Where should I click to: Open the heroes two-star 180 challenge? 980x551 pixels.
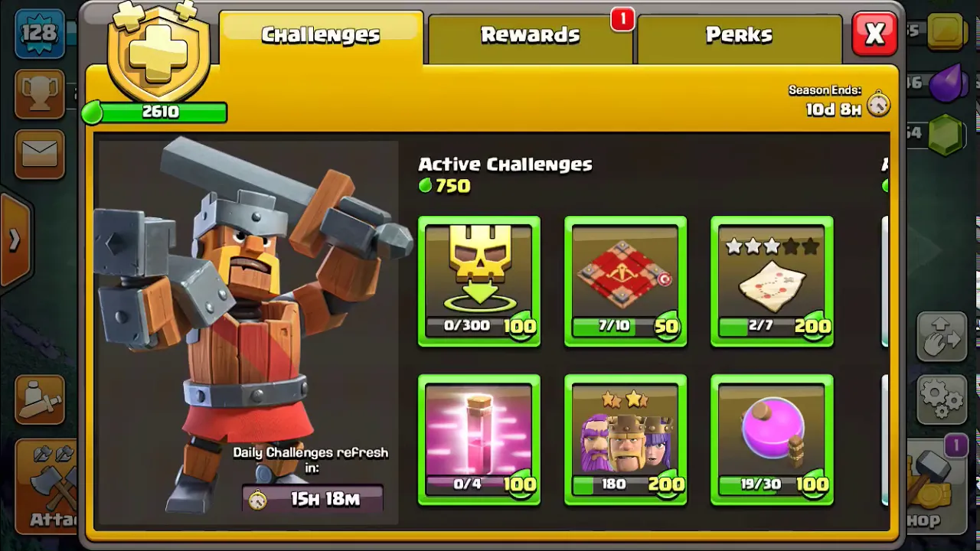626,440
